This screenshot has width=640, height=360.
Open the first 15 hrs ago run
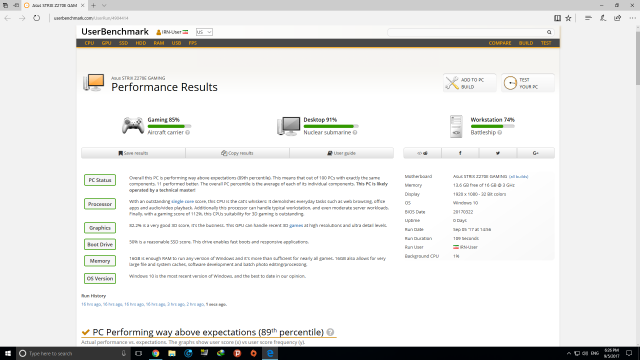tap(91, 304)
